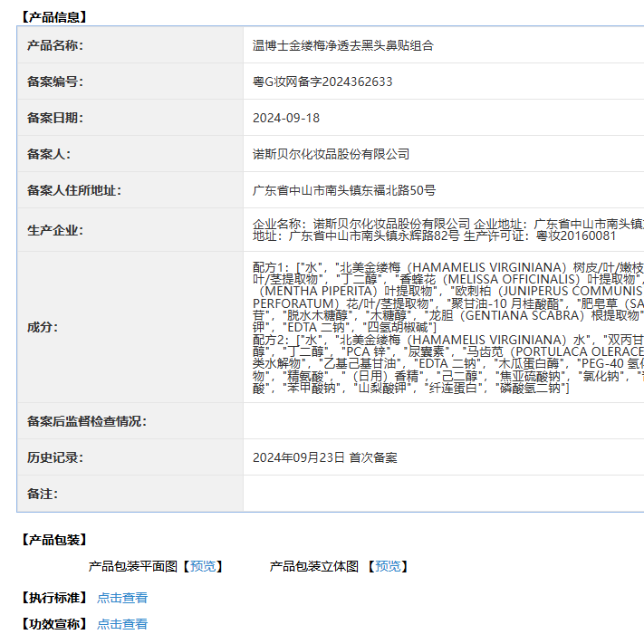Click the 备案人住所地址 row label
The image size is (644, 644).
point(74,190)
